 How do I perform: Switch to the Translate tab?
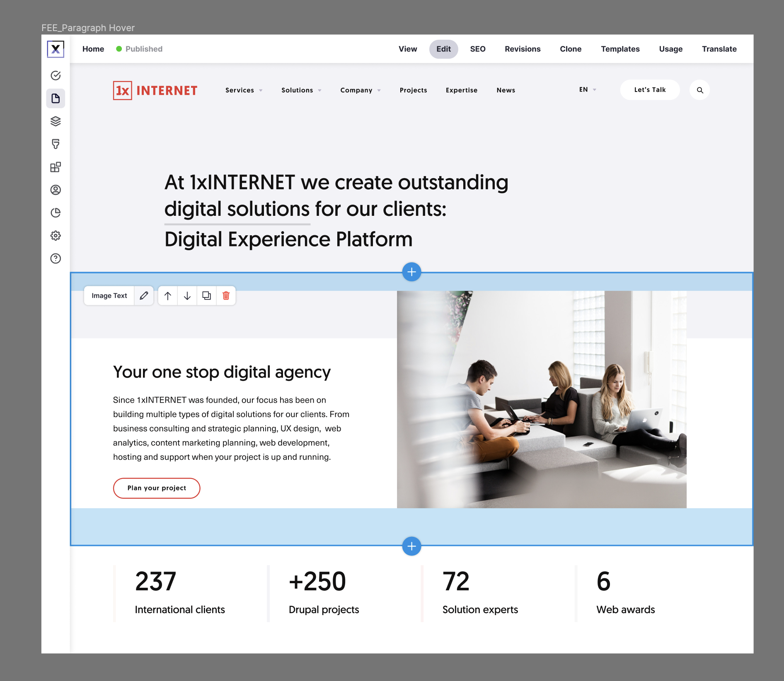(719, 49)
